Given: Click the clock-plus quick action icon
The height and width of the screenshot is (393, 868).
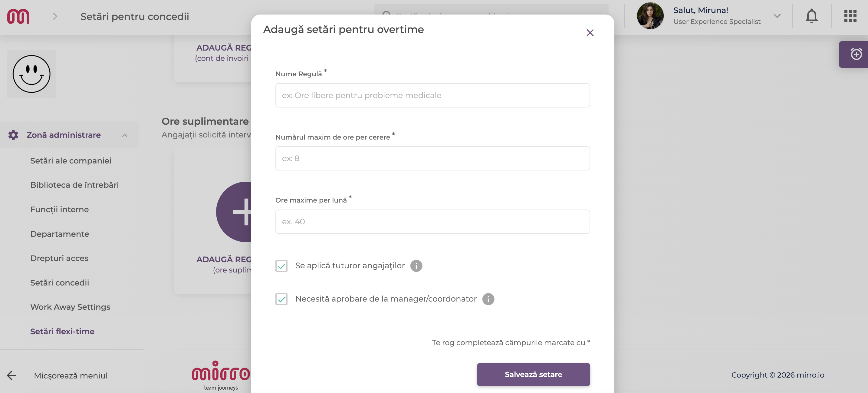Looking at the screenshot, I should click(x=856, y=54).
